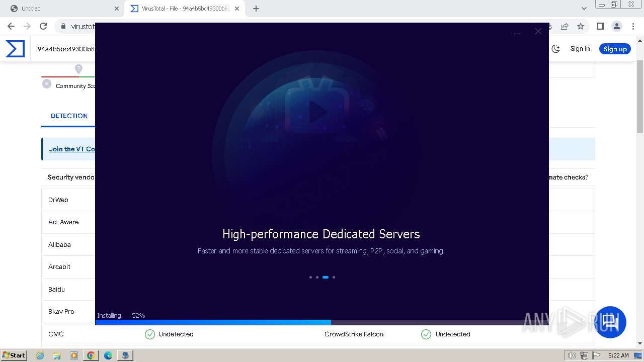Image resolution: width=644 pixels, height=362 pixels.
Task: Open Chrome side panel
Action: [600, 26]
